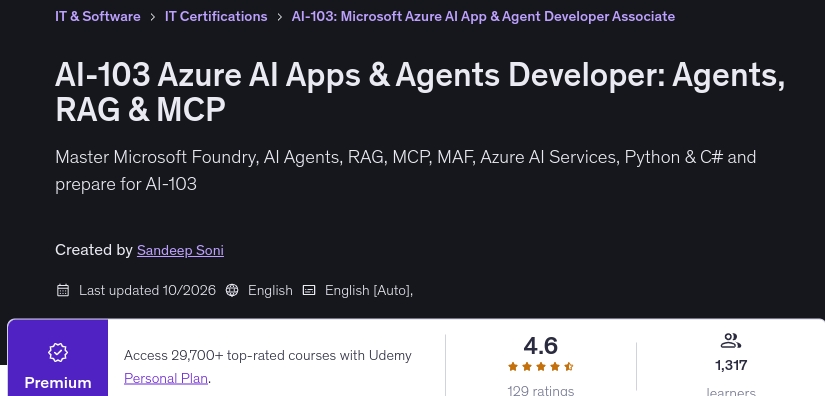The height and width of the screenshot is (396, 825).
Task: Click the English language text beside globe
Action: click(x=270, y=290)
